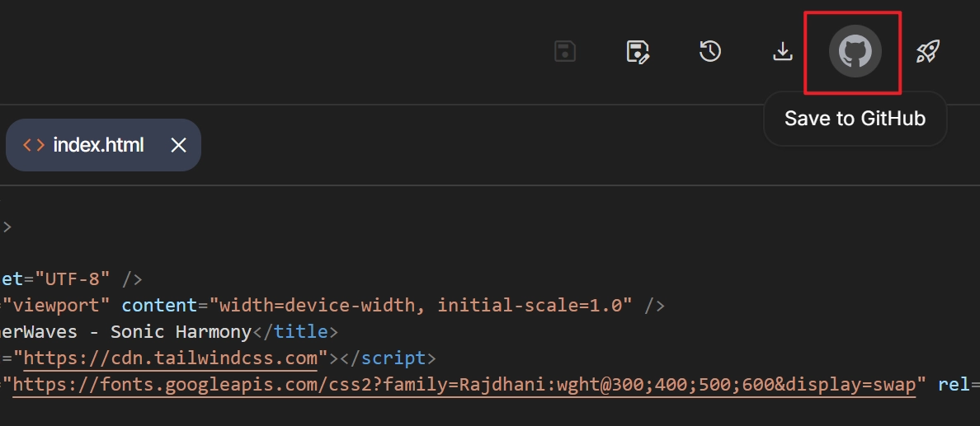Click the rocket deploy icon
This screenshot has width=980, height=426.
(x=928, y=52)
